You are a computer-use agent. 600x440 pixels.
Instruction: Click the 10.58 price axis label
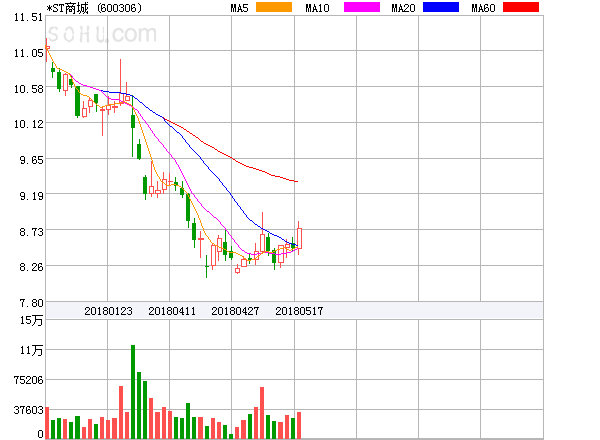click(28, 89)
